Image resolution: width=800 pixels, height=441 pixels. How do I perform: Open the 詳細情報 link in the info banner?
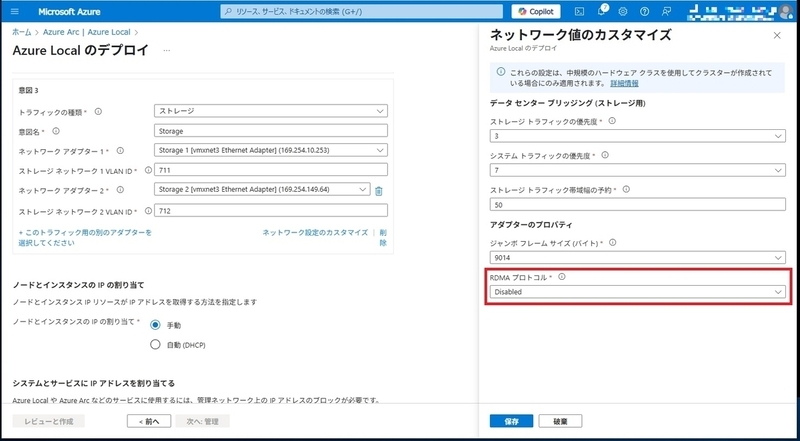click(624, 83)
